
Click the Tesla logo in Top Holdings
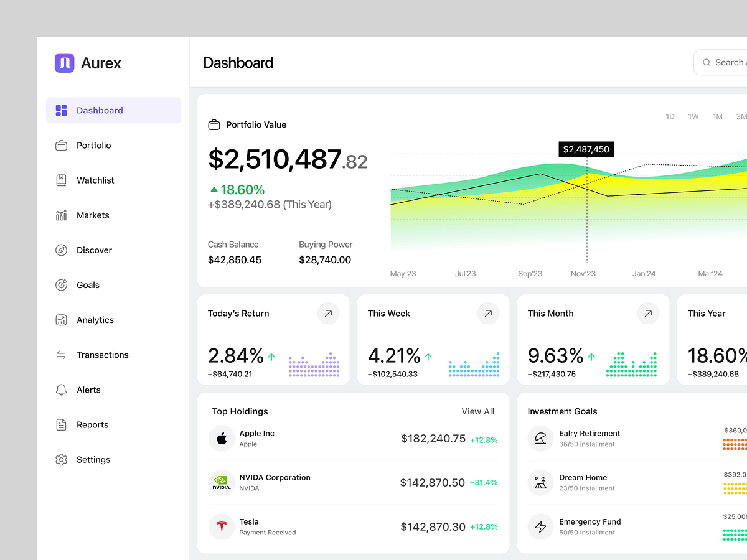pyautogui.click(x=222, y=526)
